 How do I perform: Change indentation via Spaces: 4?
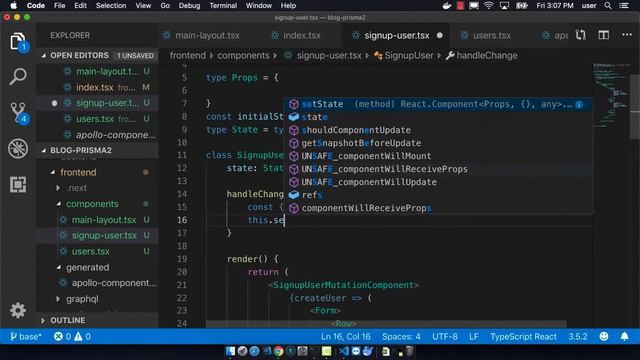tap(401, 337)
